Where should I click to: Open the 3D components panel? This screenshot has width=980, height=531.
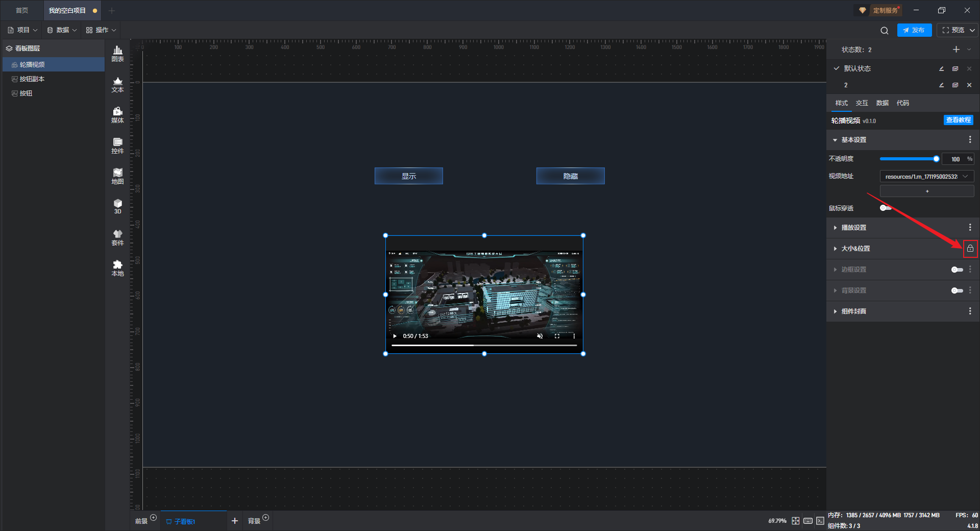[x=117, y=206]
